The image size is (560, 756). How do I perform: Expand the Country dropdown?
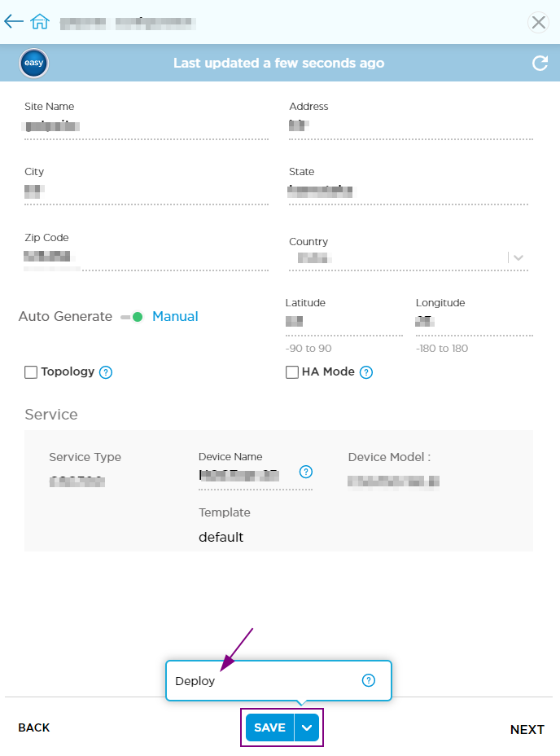(518, 257)
